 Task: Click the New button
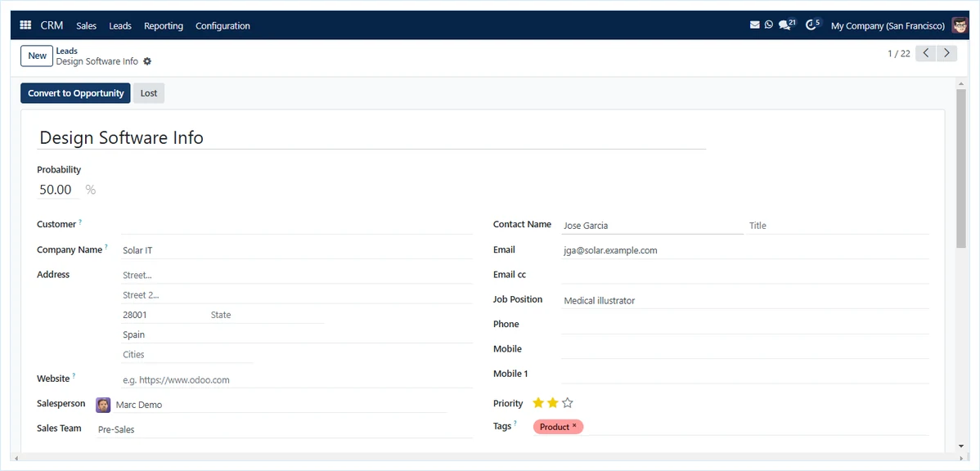pyautogui.click(x=37, y=56)
